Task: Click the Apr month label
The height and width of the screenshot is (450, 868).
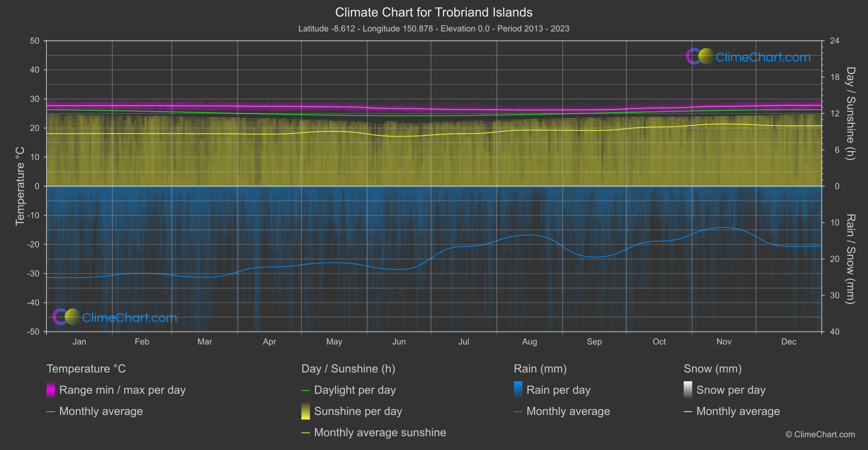Action: [x=269, y=341]
